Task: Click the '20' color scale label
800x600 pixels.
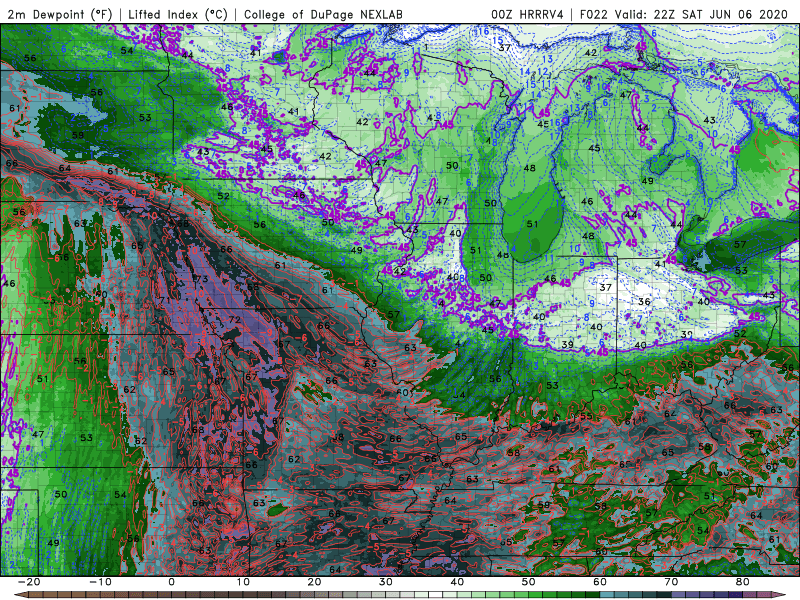Action: coord(314,582)
